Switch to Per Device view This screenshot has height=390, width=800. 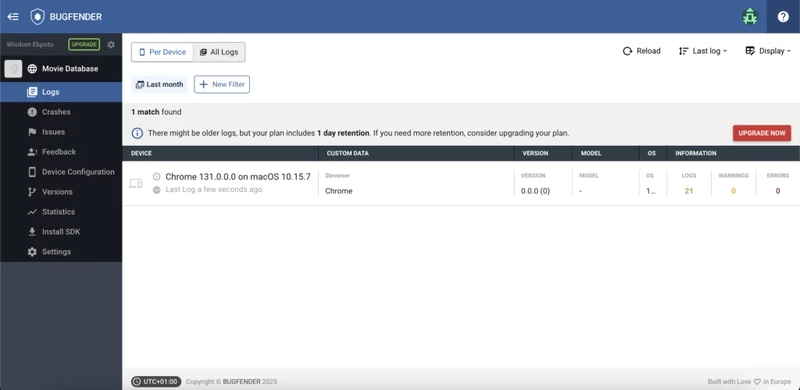click(x=162, y=52)
